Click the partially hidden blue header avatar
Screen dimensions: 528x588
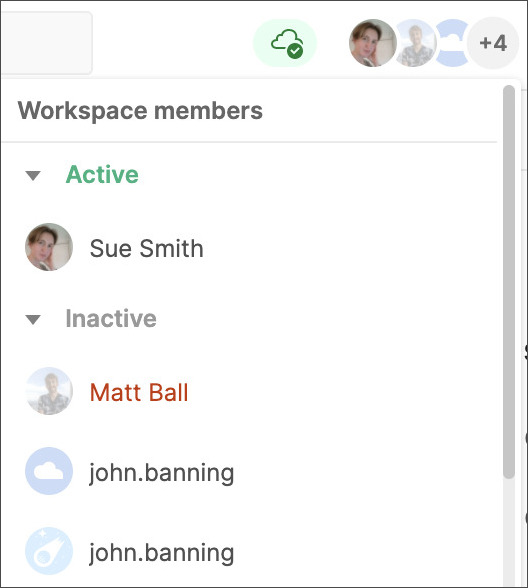pos(453,43)
